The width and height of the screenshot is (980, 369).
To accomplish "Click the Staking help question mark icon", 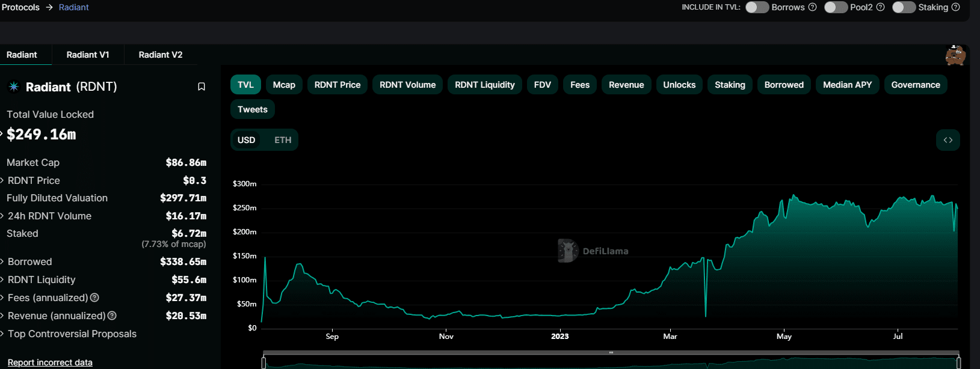I will point(955,7).
